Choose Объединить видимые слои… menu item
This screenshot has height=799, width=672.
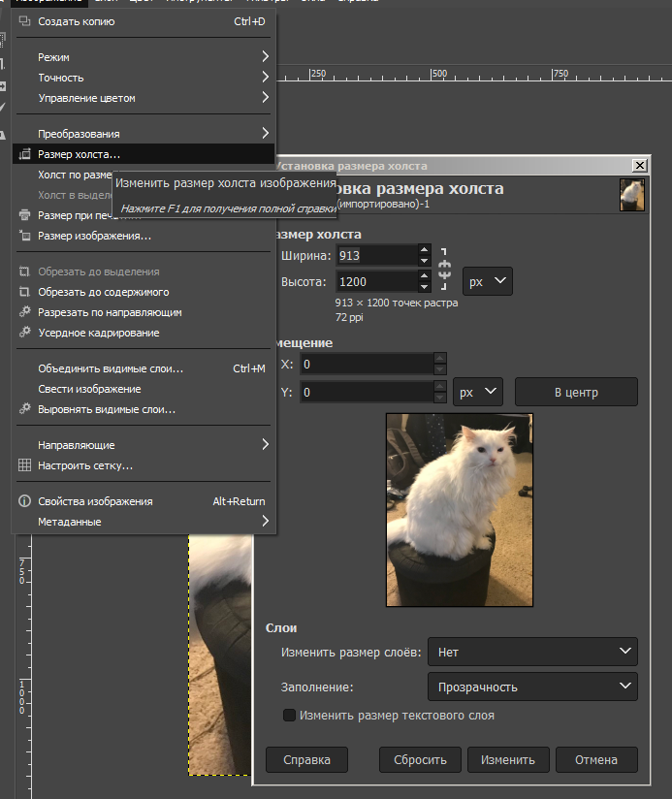[144, 368]
